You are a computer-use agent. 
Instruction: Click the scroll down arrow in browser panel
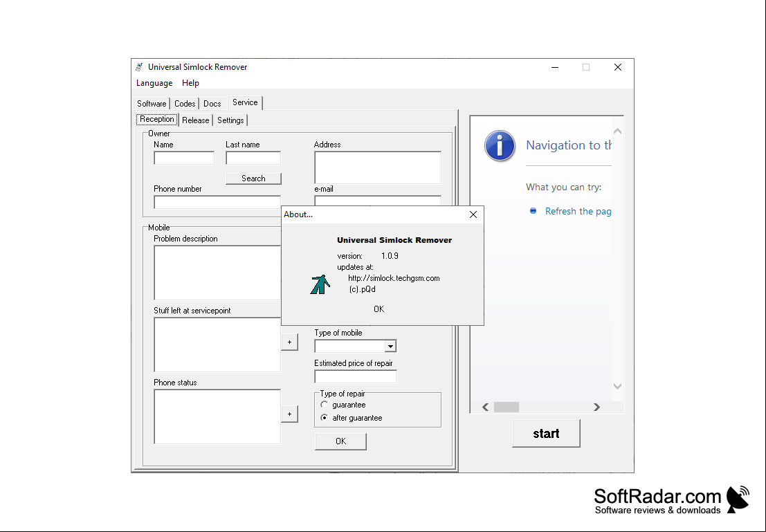click(617, 386)
